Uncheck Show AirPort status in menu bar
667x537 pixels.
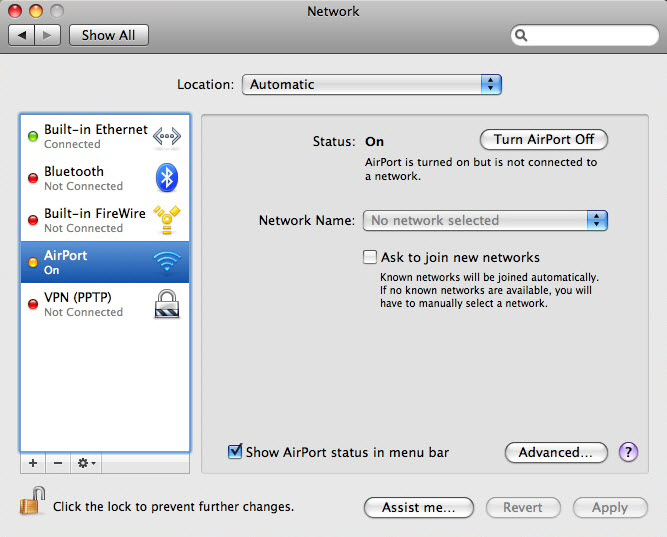tap(235, 452)
